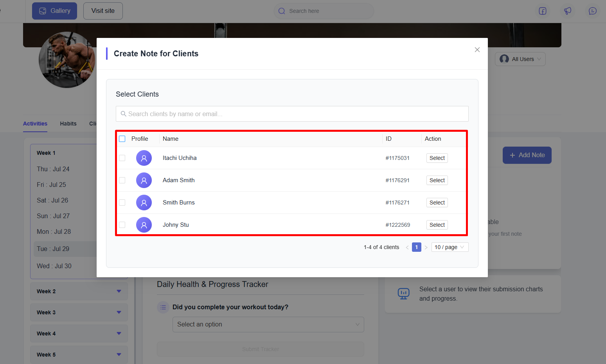Click the Add Note button
606x364 pixels.
click(x=527, y=155)
